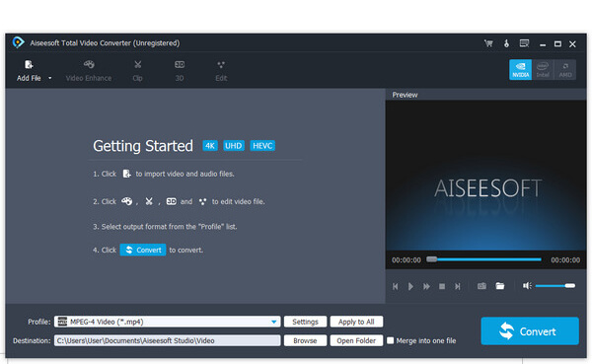Take a snapshot with camera icon

point(481,286)
